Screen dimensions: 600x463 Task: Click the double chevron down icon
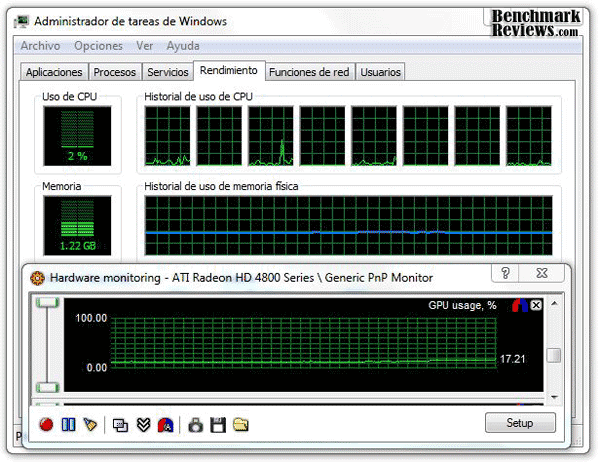143,425
